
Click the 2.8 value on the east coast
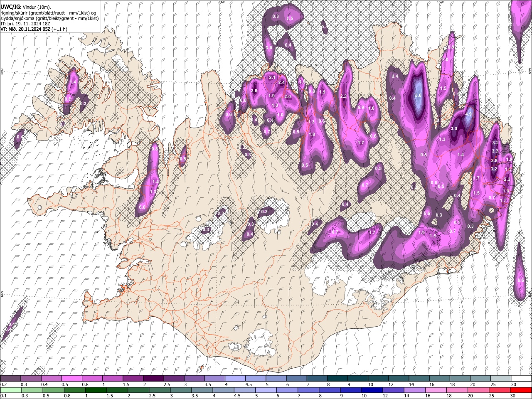click(x=494, y=160)
